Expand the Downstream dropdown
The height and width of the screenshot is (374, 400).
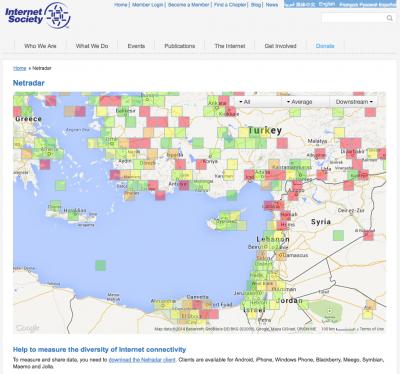coord(354,102)
